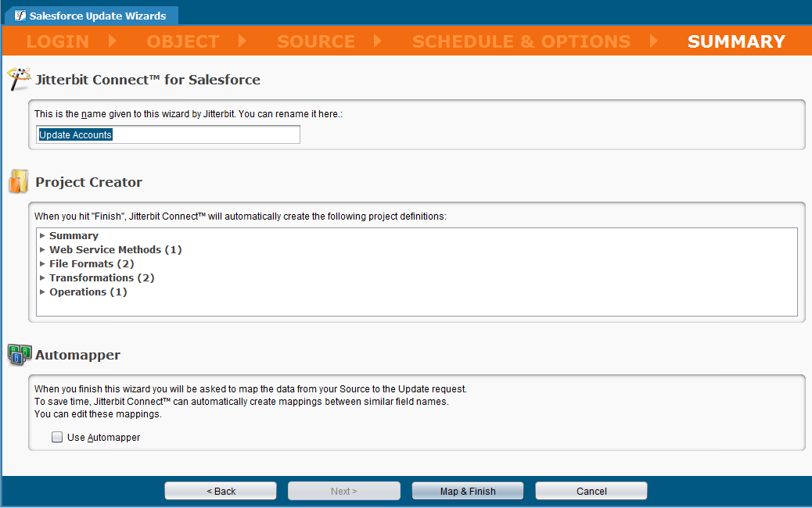This screenshot has height=508, width=812.
Task: Enable the Use Automapper checkbox
Action: (57, 438)
